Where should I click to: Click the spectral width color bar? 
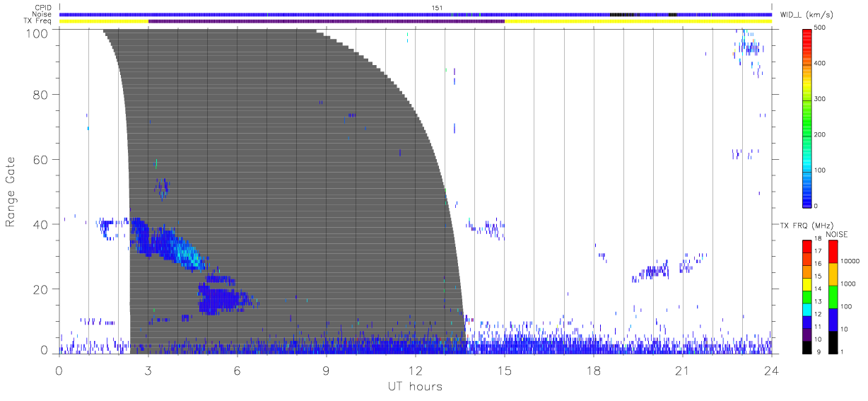pos(809,117)
